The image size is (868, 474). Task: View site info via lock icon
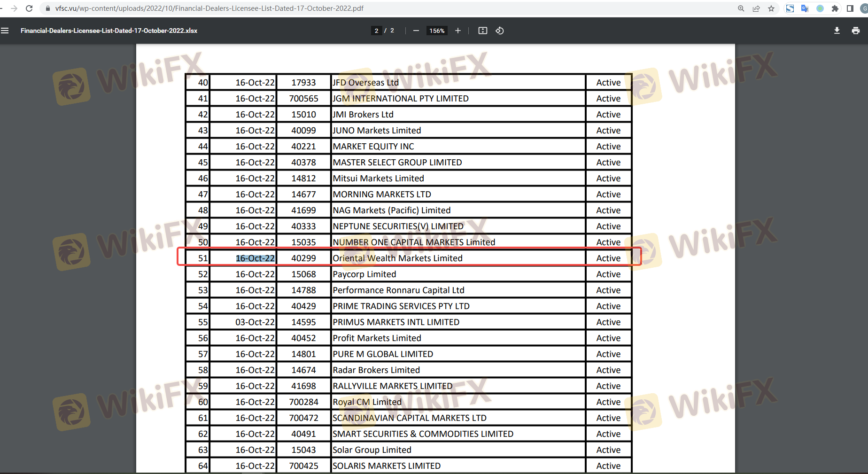coord(47,8)
